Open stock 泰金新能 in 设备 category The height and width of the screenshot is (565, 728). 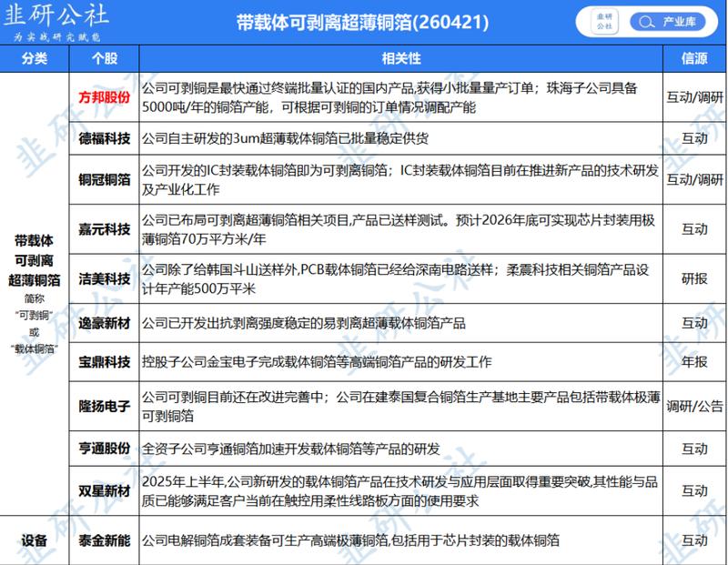point(105,540)
